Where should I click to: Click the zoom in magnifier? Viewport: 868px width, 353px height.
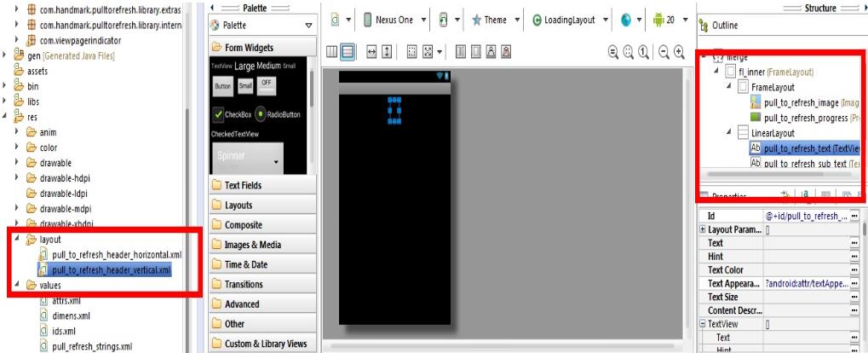[x=679, y=52]
